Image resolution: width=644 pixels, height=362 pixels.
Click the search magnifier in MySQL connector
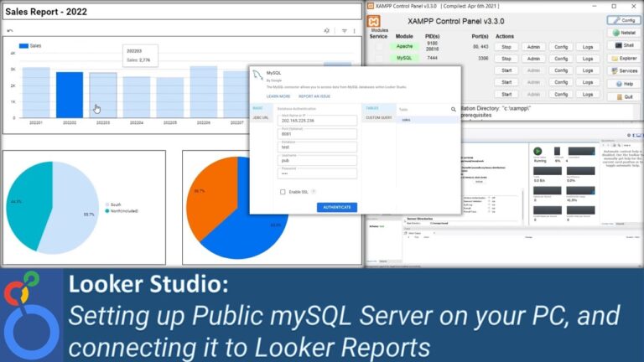tap(453, 109)
